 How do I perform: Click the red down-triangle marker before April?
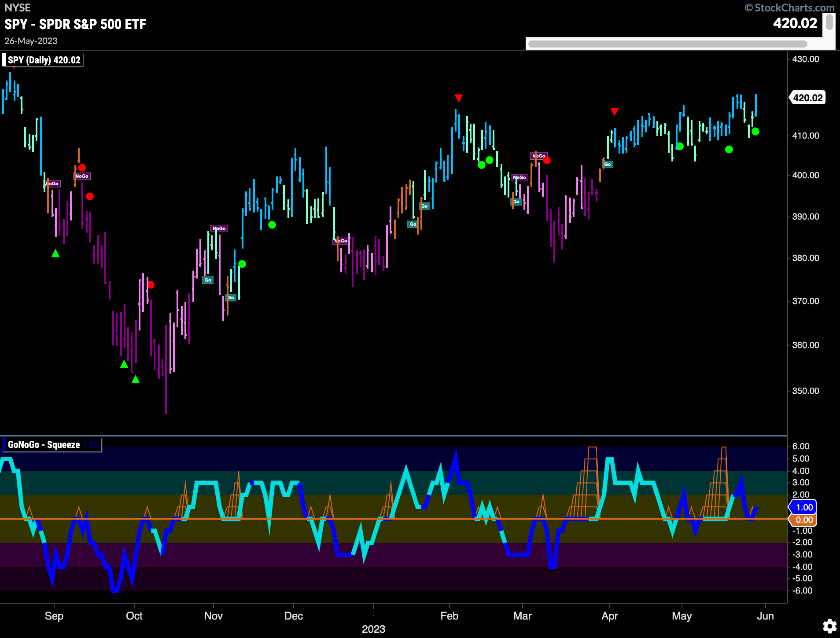pyautogui.click(x=615, y=112)
